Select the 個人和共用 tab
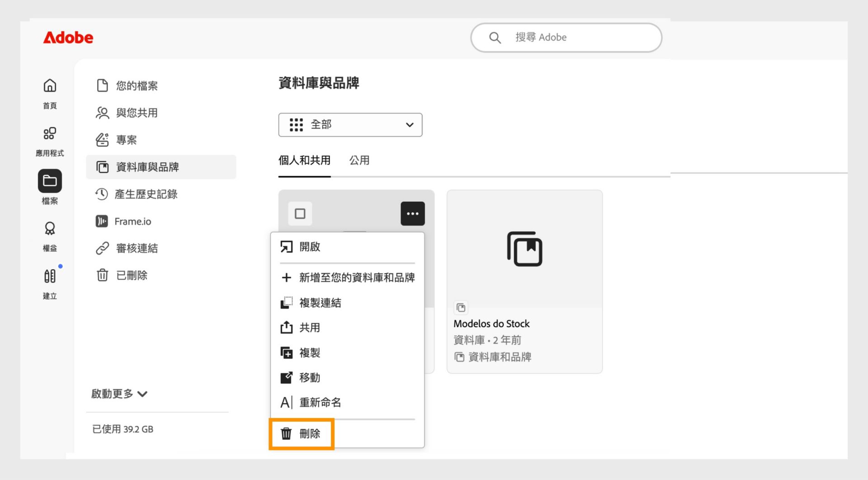Screen dimensions: 868x480 click(304, 160)
